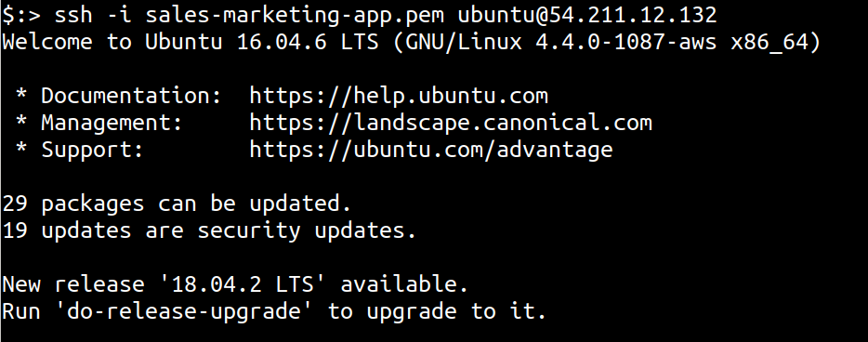This screenshot has width=868, height=342.
Task: Click the ssh command prompt line
Action: click(x=360, y=15)
